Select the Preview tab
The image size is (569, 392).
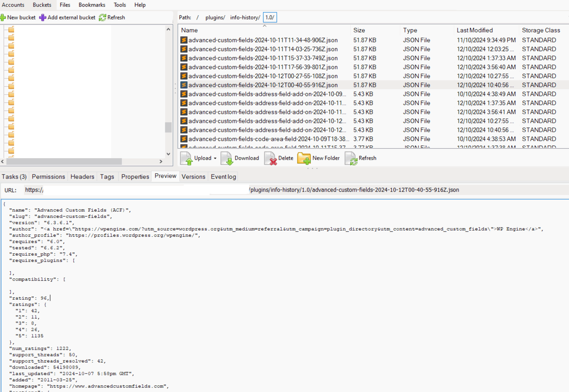(x=165, y=176)
